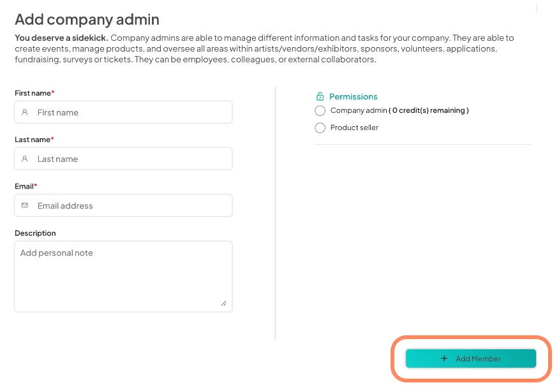
Task: Open the Permissions section heading link
Action: point(352,96)
